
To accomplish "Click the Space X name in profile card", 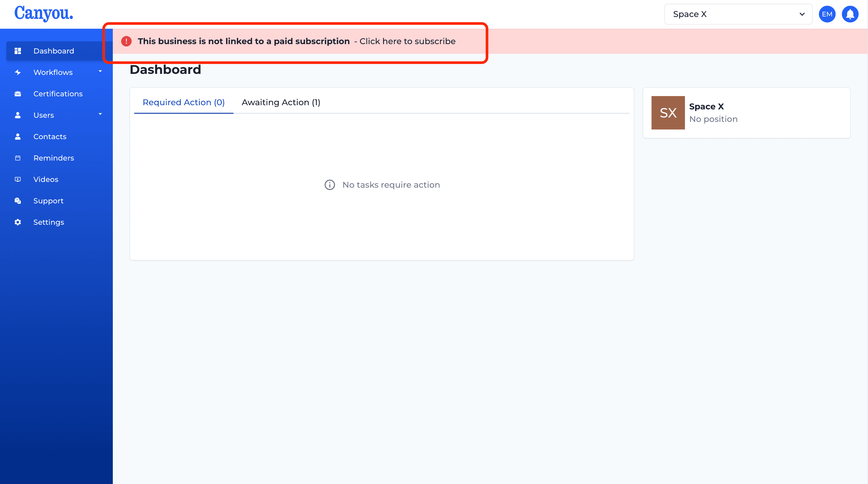I will pos(706,107).
